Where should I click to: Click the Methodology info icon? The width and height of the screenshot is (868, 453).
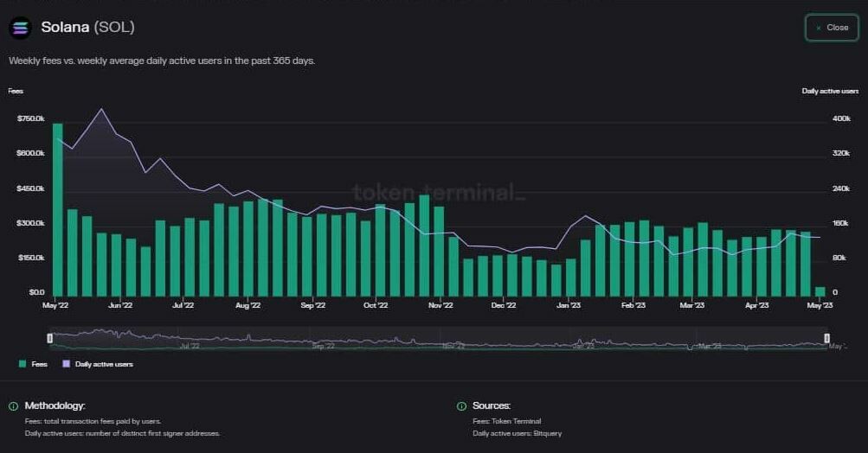coord(13,405)
